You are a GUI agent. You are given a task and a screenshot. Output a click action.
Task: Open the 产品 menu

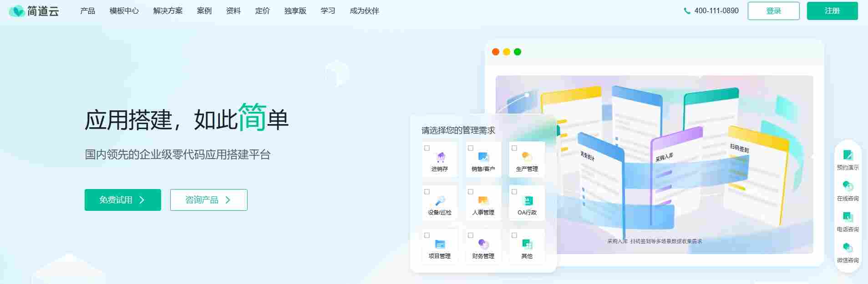87,11
